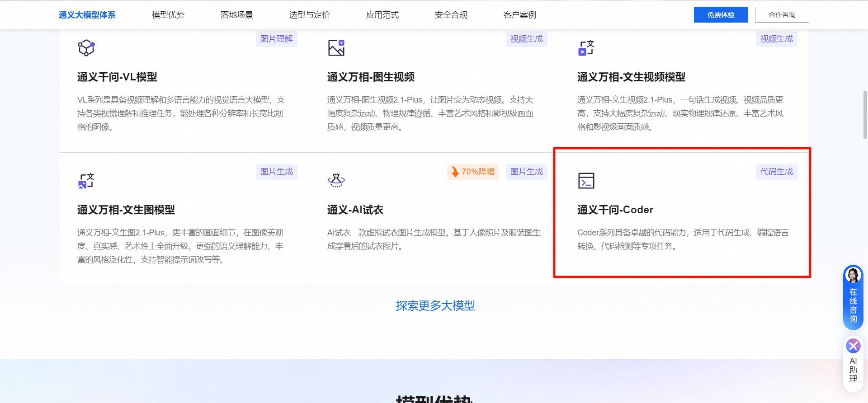Image resolution: width=868 pixels, height=403 pixels.
Task: Select the 安全合规 nav tab
Action: tap(451, 15)
